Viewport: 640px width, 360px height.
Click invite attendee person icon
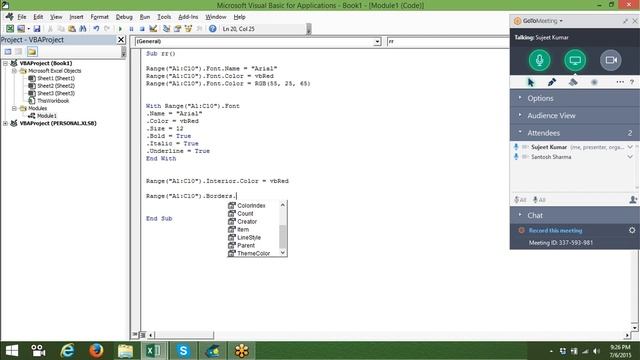click(633, 200)
